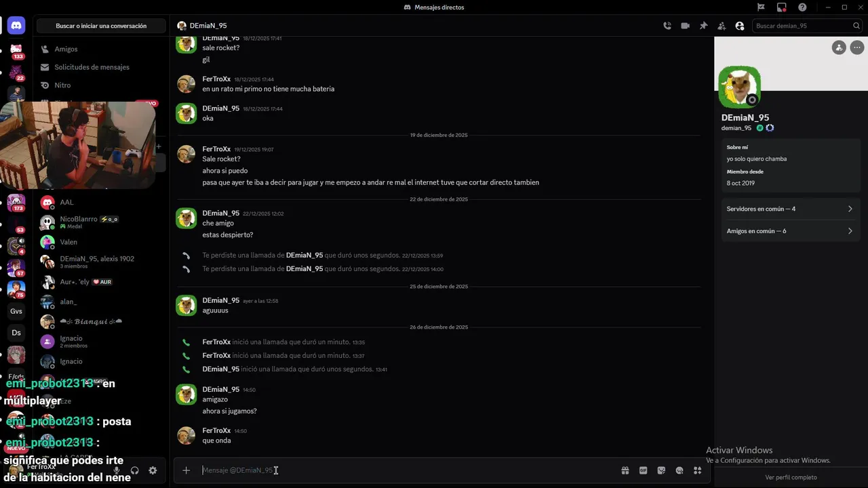Screen dimensions: 868x488
Task: Toggle headphone deafen
Action: pyautogui.click(x=134, y=470)
